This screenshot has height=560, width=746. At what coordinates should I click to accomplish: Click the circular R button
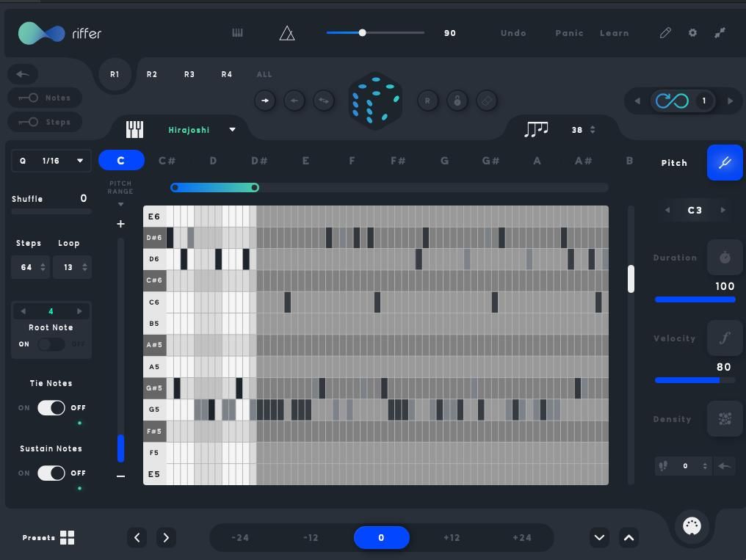[x=427, y=101]
